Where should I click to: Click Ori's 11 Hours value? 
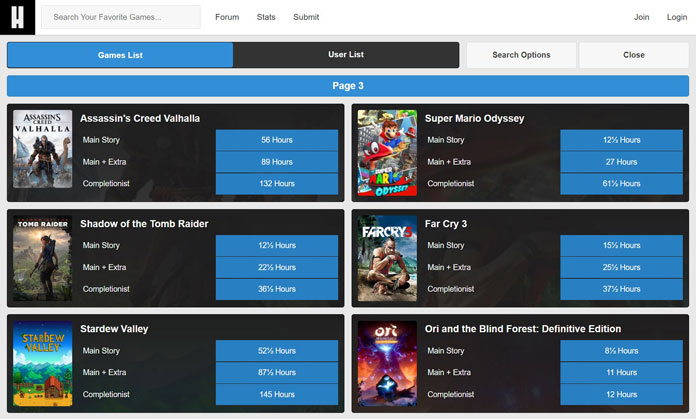[x=621, y=372]
